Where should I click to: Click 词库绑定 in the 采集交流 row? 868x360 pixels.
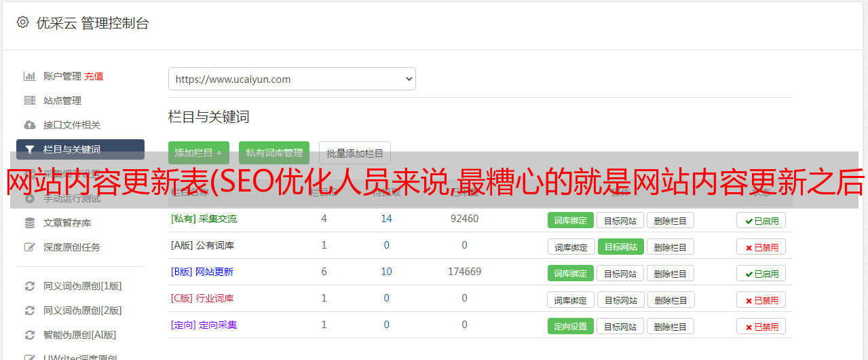click(x=571, y=220)
